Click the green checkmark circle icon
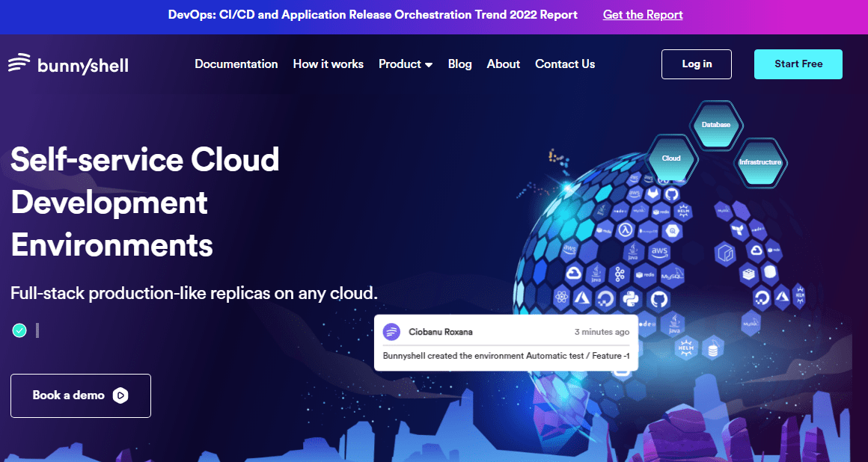 pyautogui.click(x=19, y=330)
